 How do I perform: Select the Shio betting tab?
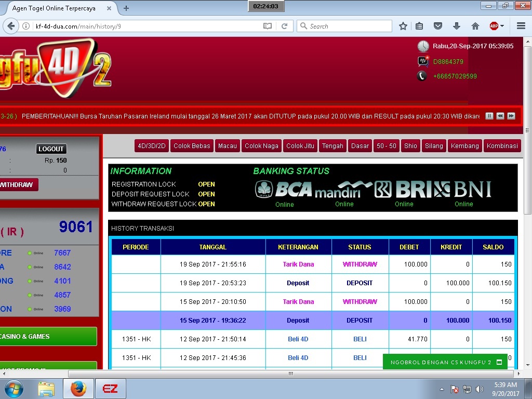pyautogui.click(x=410, y=146)
